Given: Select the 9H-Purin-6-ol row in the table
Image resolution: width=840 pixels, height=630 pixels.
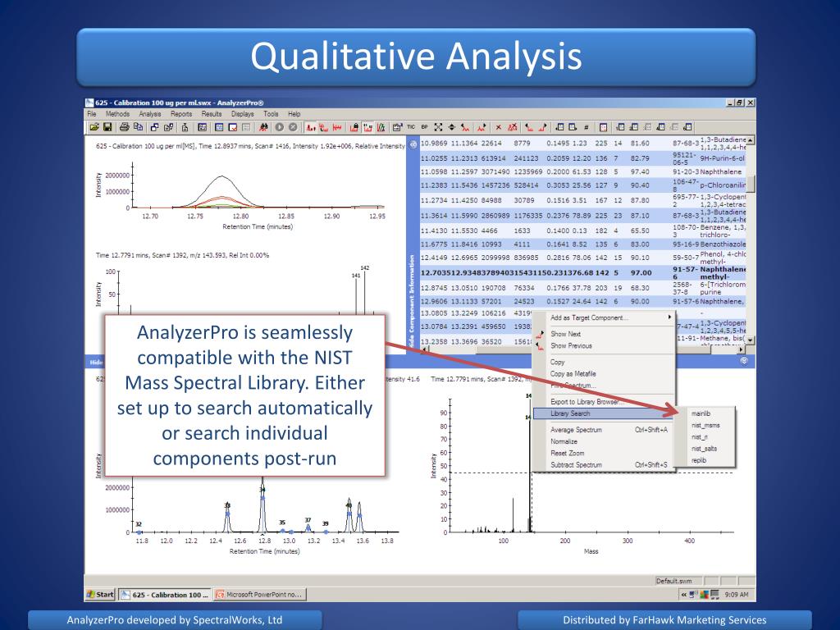Looking at the screenshot, I should (x=583, y=158).
